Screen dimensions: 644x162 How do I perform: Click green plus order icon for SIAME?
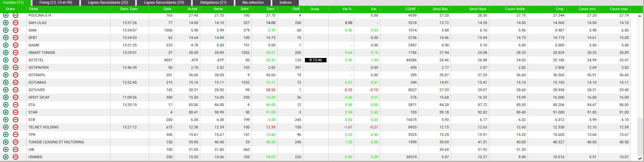[6, 45]
